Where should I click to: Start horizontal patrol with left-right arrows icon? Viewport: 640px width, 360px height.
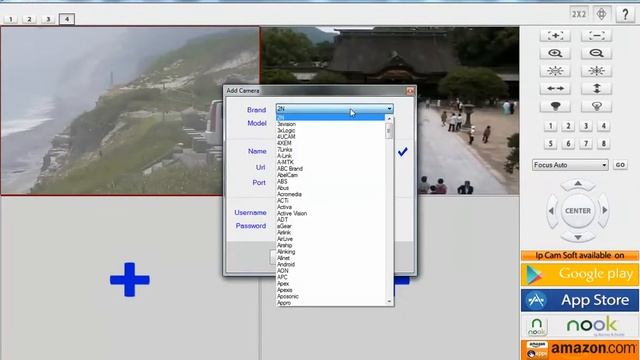555,89
